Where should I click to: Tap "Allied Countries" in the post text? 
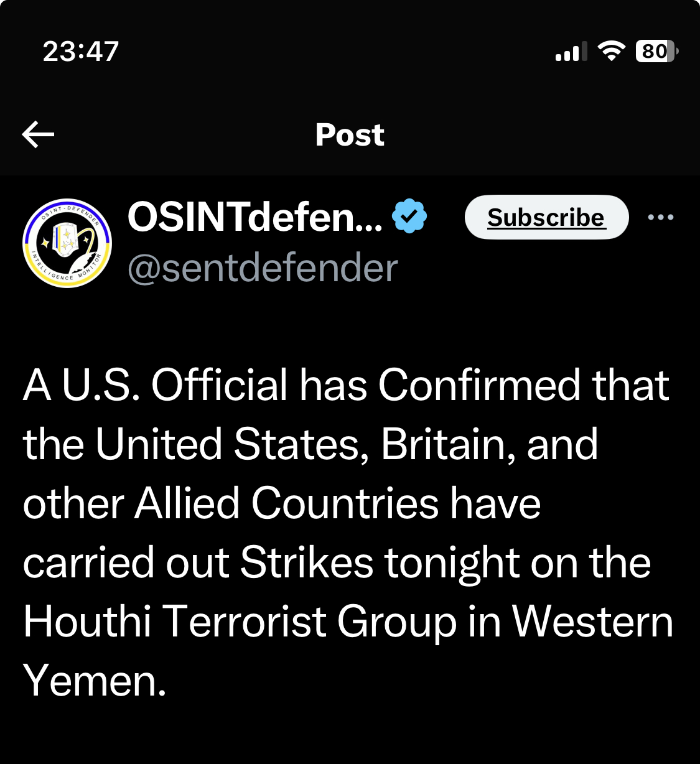287,503
